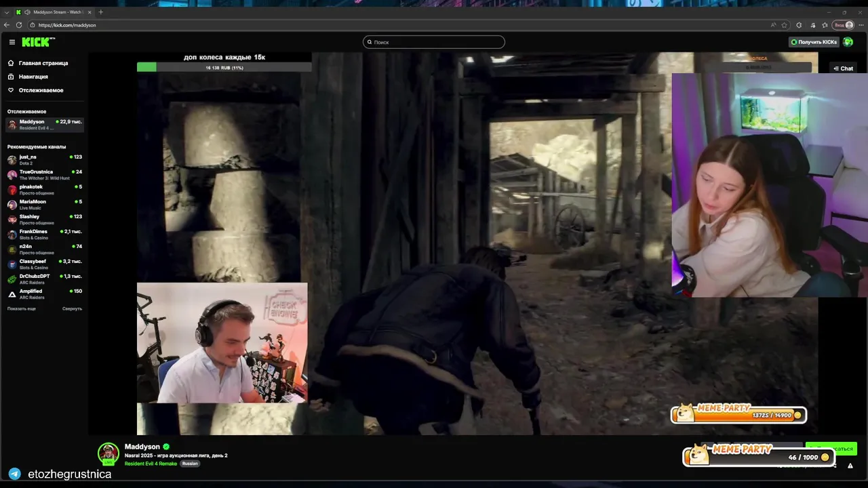Click the read aloud icon in address bar
This screenshot has width=868, height=488.
tap(773, 25)
